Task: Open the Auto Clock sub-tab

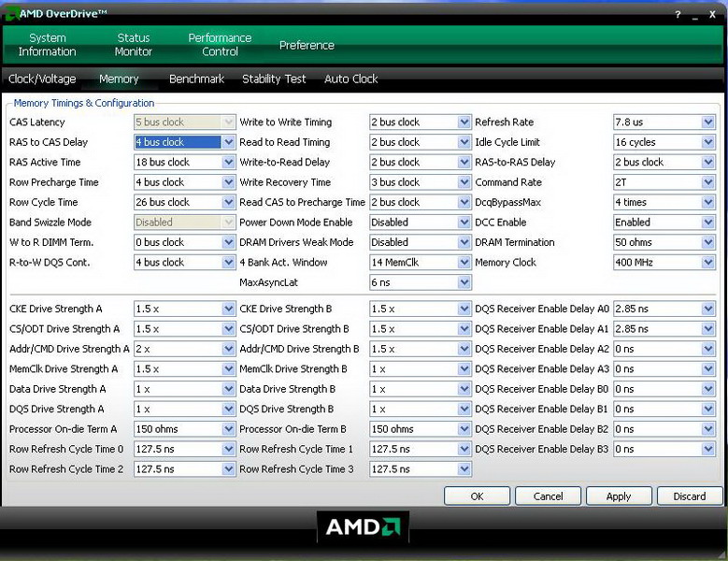Action: 351,79
